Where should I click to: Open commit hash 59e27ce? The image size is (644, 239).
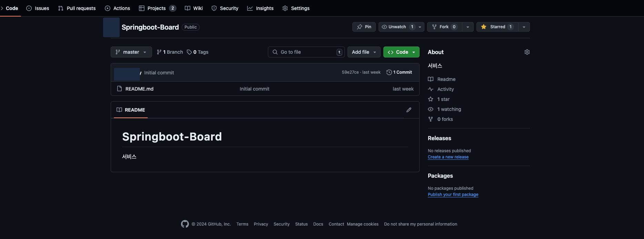(x=350, y=72)
